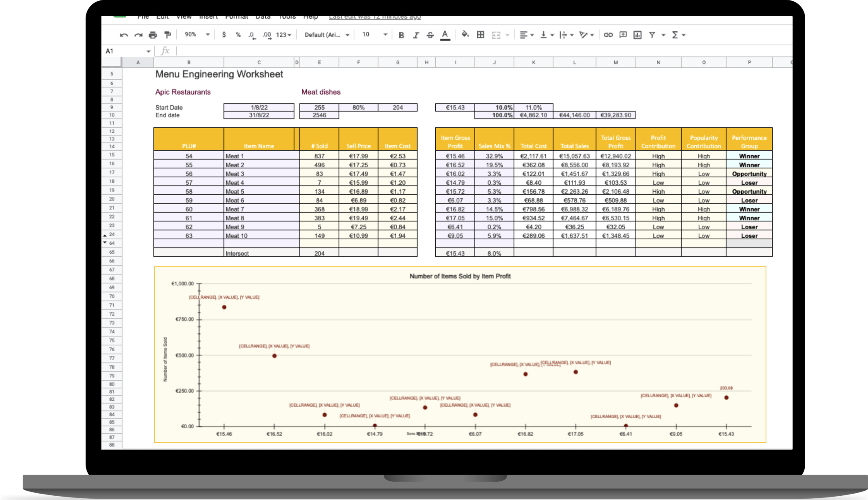868x500 pixels.
Task: Open the merge type dropdown arrow
Action: [x=507, y=35]
